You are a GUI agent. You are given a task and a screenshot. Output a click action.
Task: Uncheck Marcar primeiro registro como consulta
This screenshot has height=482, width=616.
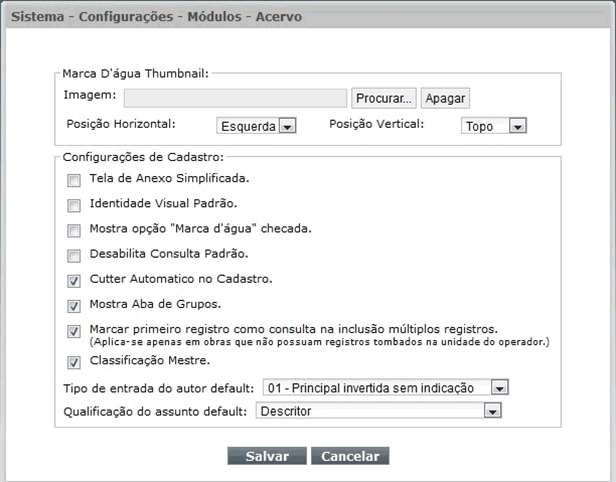[x=74, y=331]
